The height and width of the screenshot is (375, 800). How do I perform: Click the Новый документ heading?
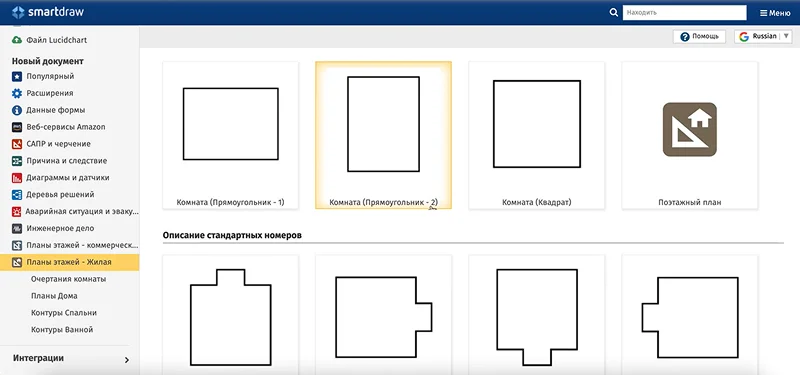tap(47, 61)
